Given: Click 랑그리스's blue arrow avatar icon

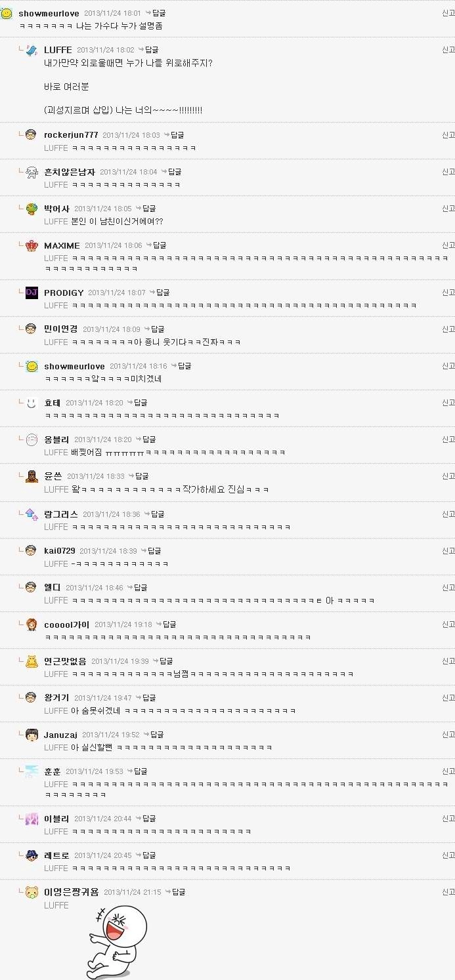Looking at the screenshot, I should [32, 514].
